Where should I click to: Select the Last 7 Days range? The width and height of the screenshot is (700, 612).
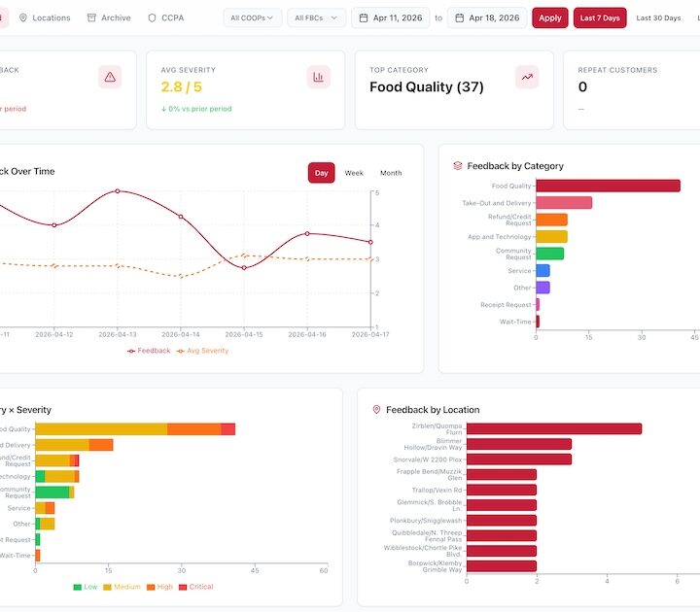point(600,17)
